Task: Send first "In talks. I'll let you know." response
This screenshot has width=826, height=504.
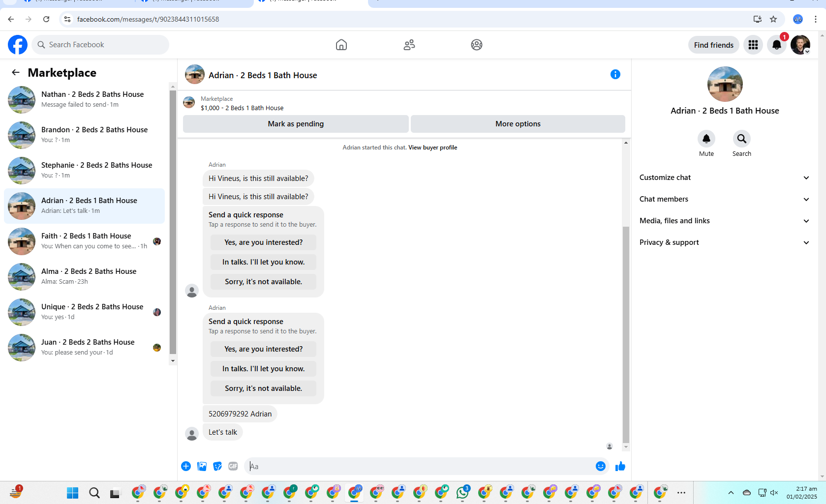Action: 264,262
